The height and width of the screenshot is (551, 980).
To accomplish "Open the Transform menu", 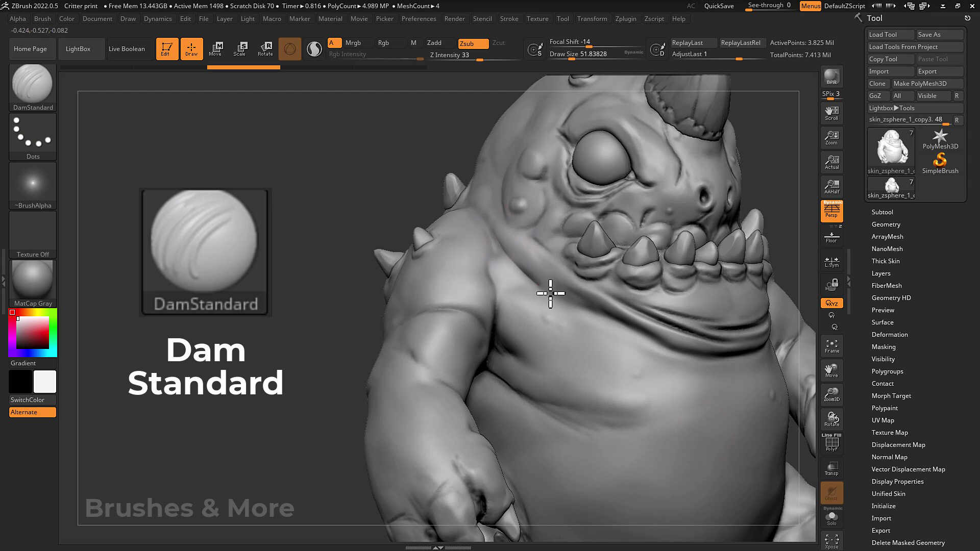I will [592, 19].
